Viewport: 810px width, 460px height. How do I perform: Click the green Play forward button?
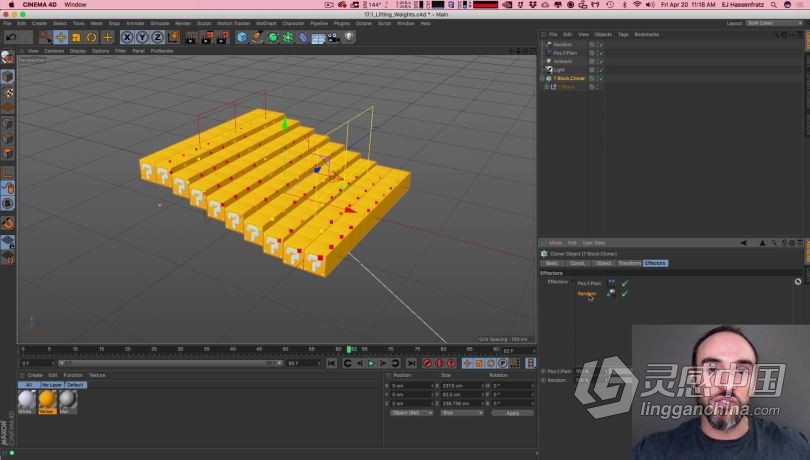(371, 363)
